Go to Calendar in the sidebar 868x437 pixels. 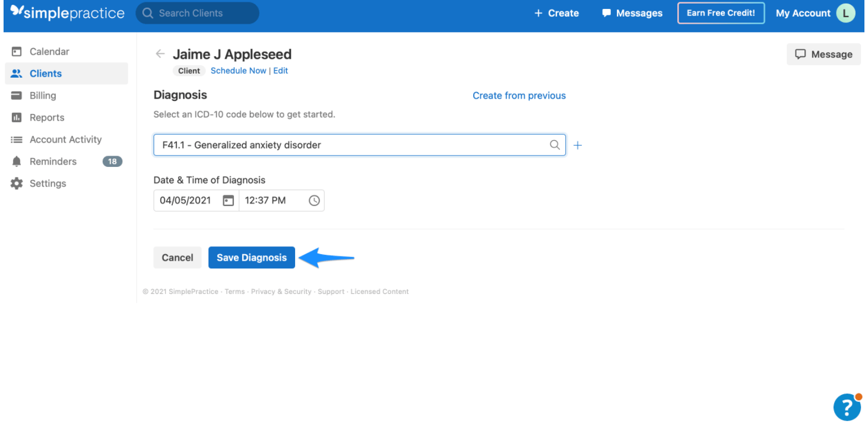[x=49, y=52]
